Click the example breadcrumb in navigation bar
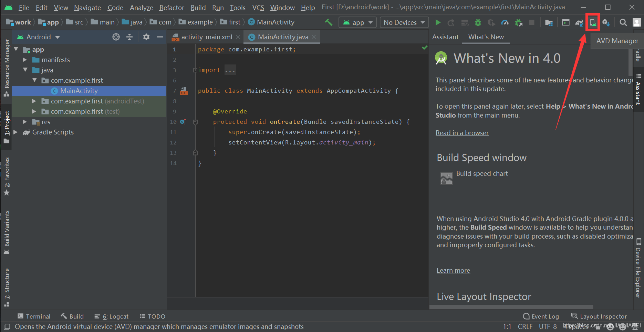The image size is (644, 332). pos(196,22)
